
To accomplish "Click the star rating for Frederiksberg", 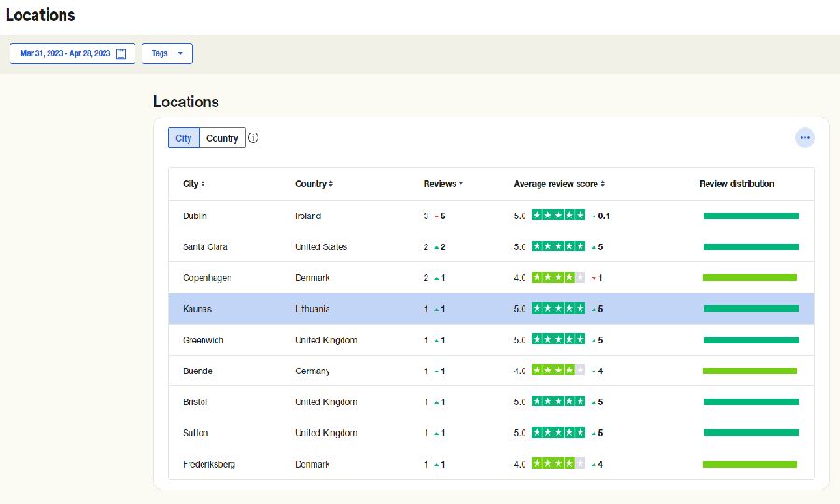I will (558, 464).
